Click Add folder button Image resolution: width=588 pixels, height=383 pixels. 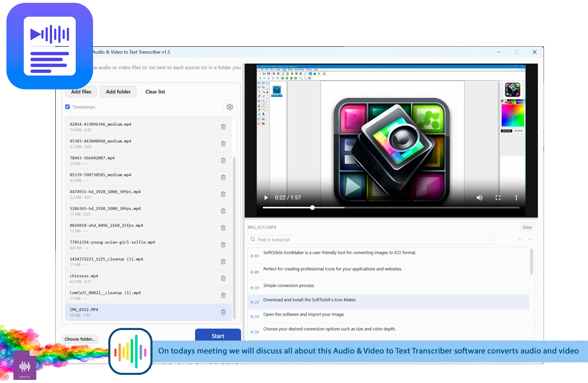pyautogui.click(x=118, y=92)
